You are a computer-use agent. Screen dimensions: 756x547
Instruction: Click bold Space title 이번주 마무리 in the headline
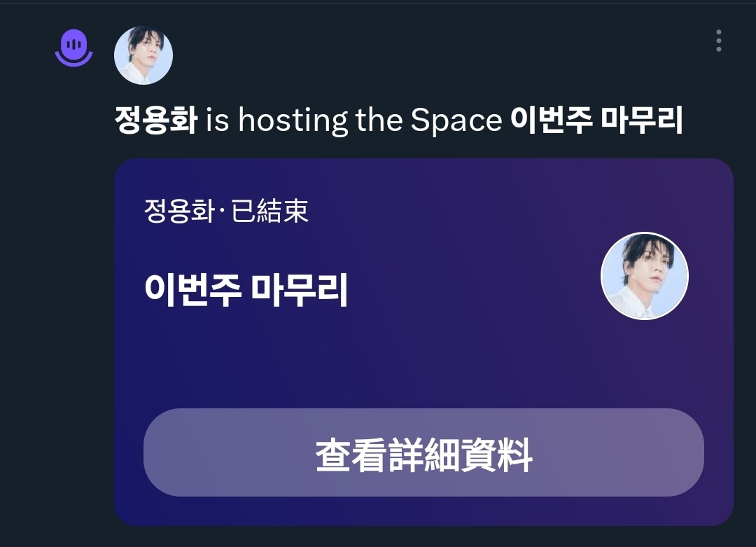tap(596, 120)
